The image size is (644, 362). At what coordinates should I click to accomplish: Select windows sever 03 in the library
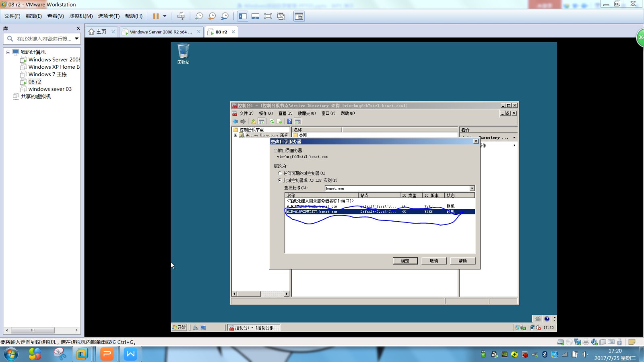(x=46, y=89)
